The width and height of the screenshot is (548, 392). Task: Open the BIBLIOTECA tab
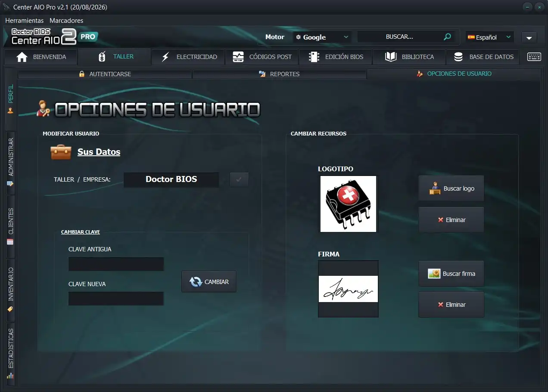(x=409, y=57)
